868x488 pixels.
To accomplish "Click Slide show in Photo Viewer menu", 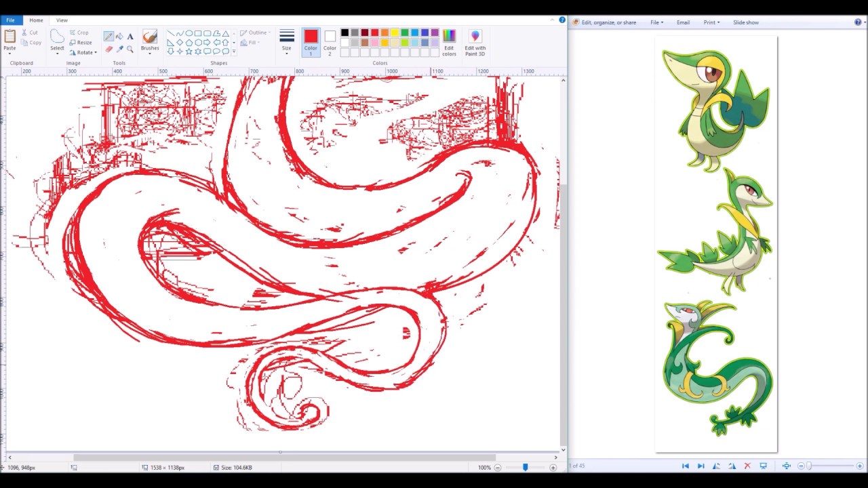I will [x=746, y=22].
